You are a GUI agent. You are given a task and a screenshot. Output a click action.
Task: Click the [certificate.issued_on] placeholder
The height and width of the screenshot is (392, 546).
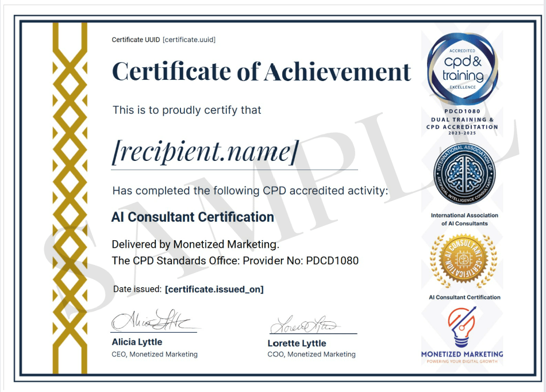pyautogui.click(x=214, y=289)
